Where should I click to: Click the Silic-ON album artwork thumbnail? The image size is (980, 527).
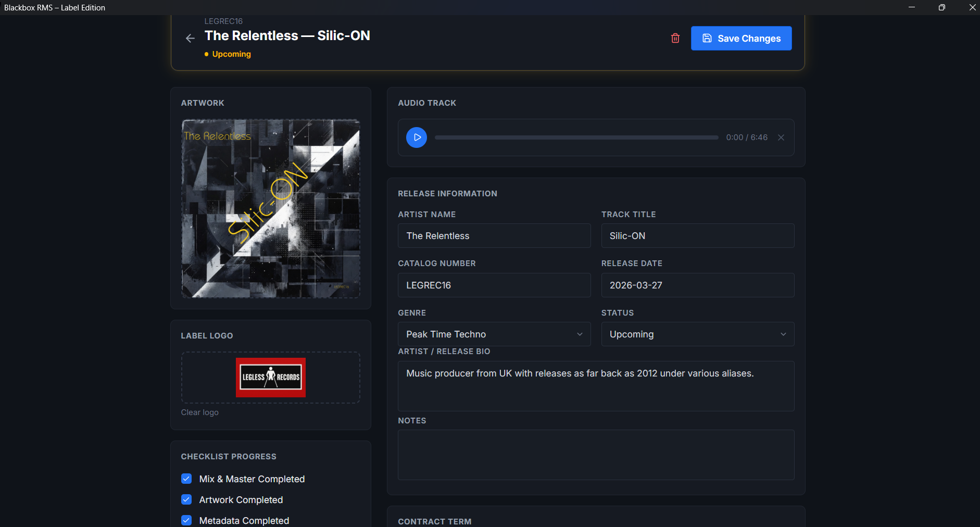coord(270,208)
